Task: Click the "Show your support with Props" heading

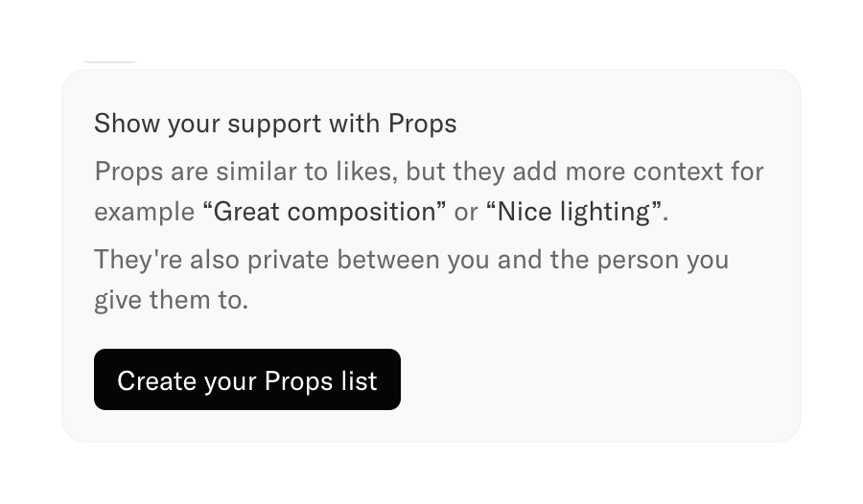Action: pyautogui.click(x=275, y=124)
